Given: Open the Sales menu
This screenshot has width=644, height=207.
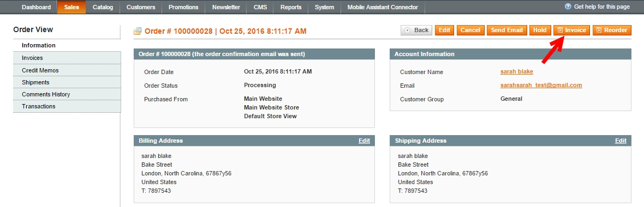Looking at the screenshot, I should coord(71,7).
